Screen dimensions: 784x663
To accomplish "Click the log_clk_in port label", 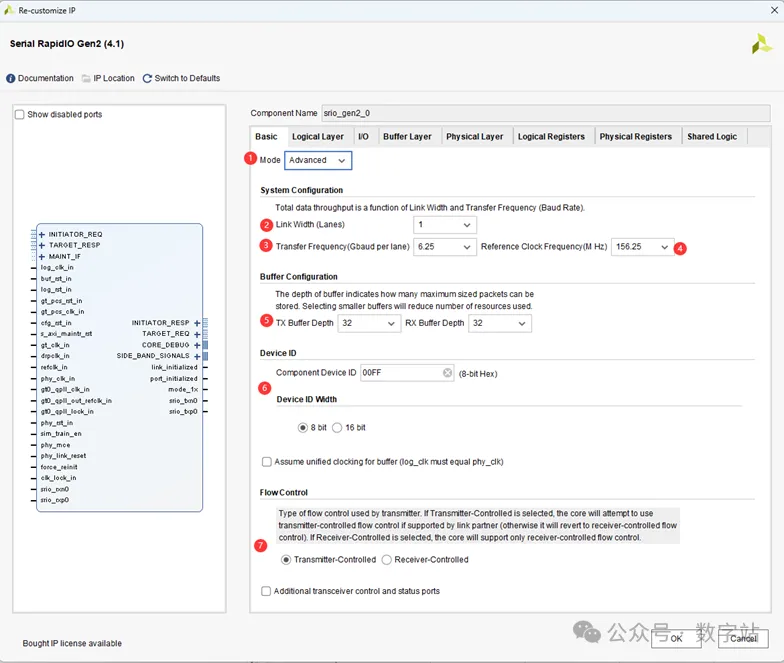I will [57, 268].
